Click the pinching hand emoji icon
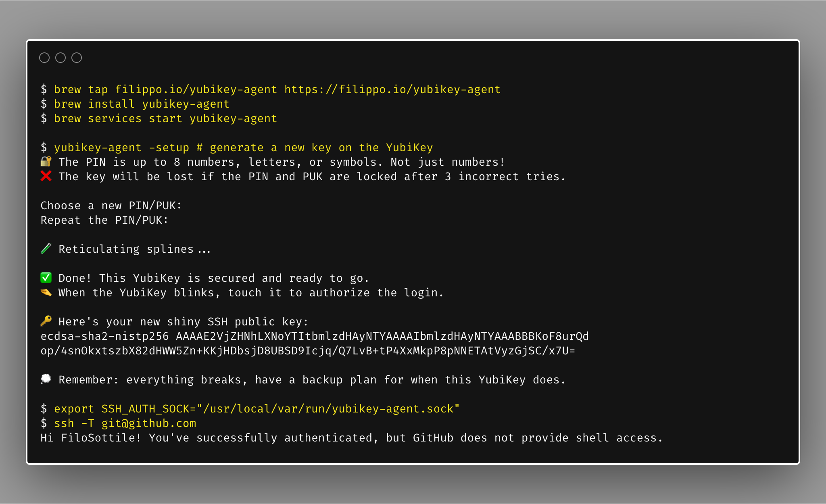 coord(46,292)
